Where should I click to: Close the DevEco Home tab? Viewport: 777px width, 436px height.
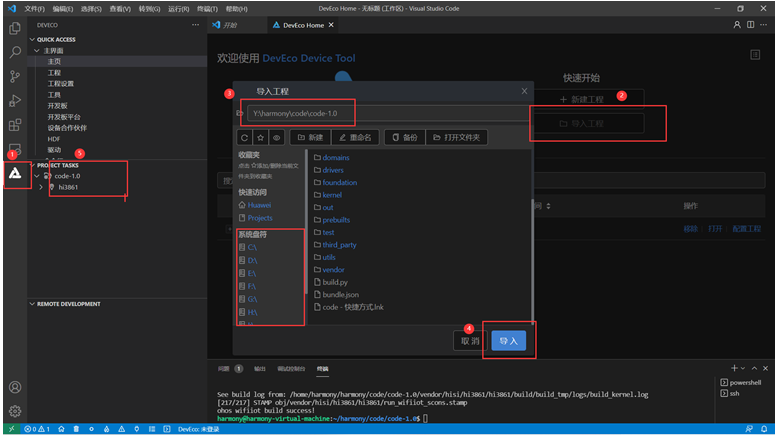tap(331, 25)
